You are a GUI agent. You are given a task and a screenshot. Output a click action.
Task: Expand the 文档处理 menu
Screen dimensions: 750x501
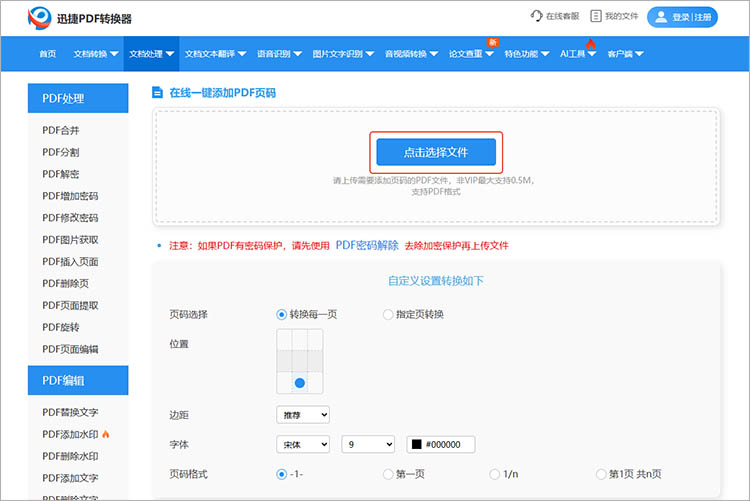(151, 54)
